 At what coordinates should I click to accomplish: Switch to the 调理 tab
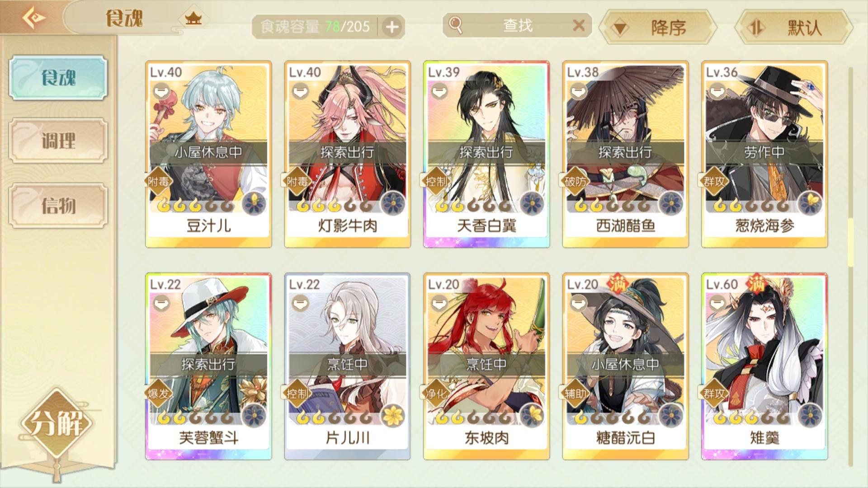58,141
